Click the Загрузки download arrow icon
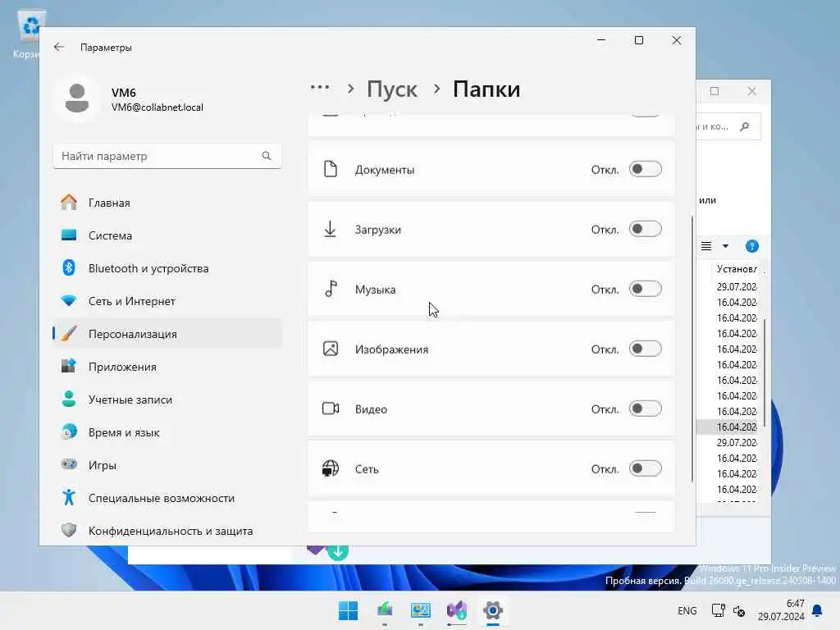The height and width of the screenshot is (630, 840). tap(331, 230)
